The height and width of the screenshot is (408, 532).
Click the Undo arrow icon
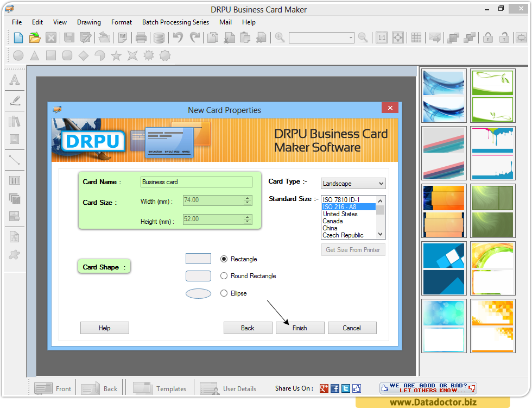coord(178,37)
